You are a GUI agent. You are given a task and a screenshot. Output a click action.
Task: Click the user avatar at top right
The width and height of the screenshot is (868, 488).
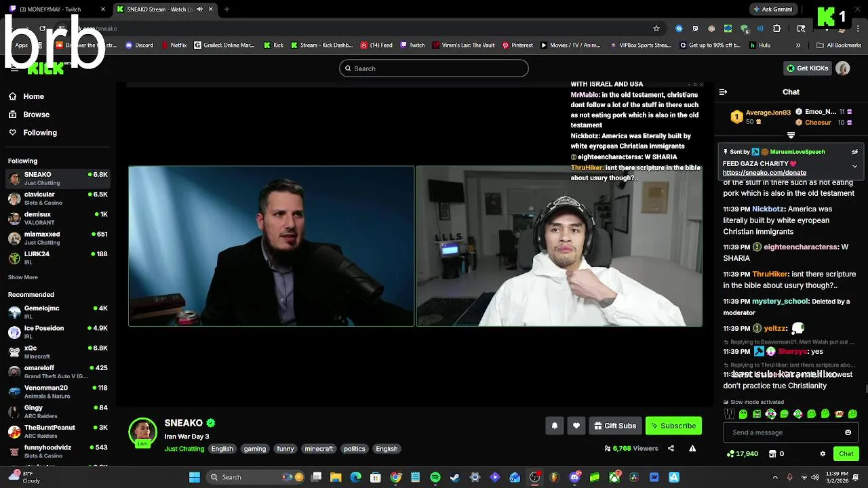point(843,68)
